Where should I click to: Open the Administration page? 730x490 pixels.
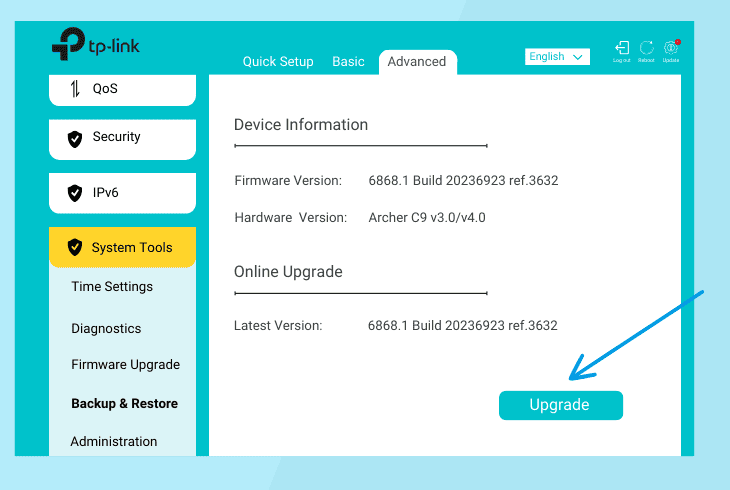114,441
